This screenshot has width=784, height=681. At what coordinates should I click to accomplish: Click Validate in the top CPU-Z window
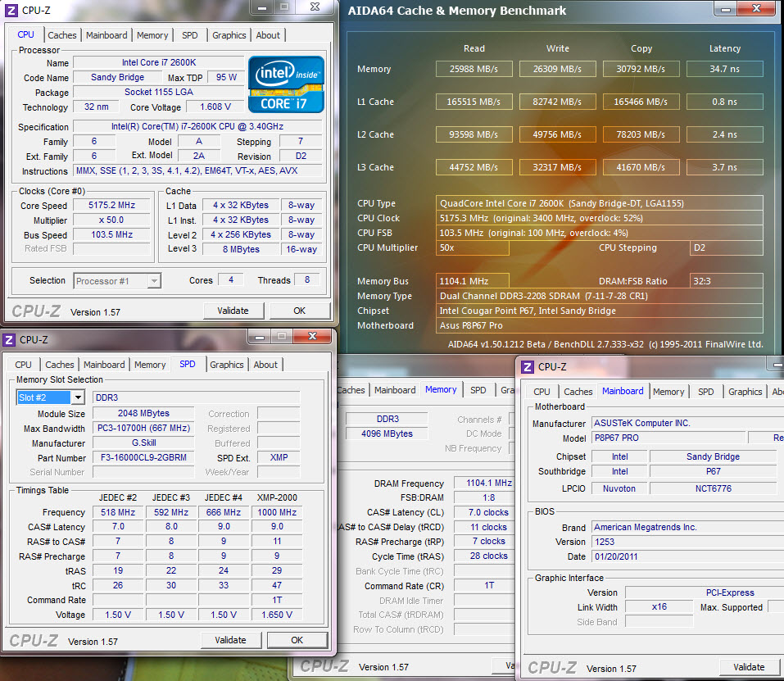coord(233,311)
